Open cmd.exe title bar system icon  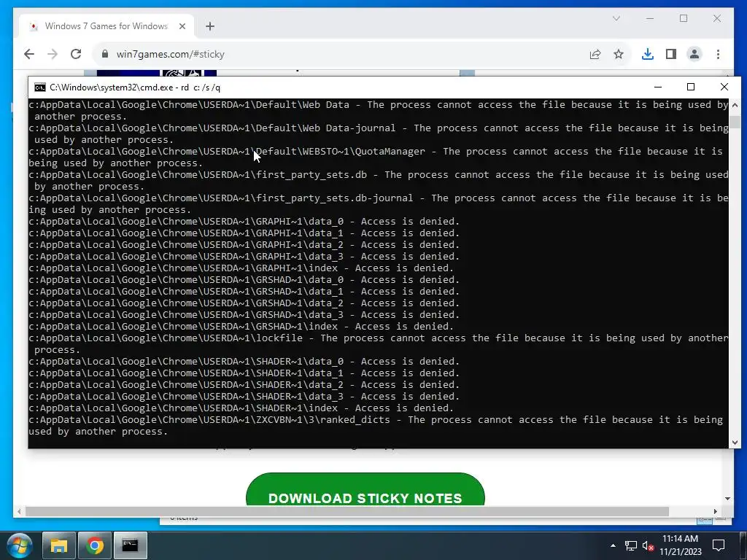[40, 87]
